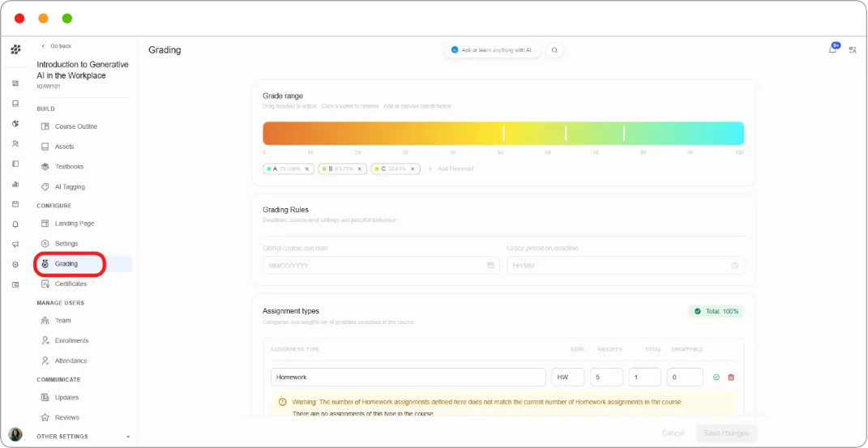Viewport: 868px width, 448px height.
Task: Click the Grace period HH:MM field
Action: click(626, 266)
